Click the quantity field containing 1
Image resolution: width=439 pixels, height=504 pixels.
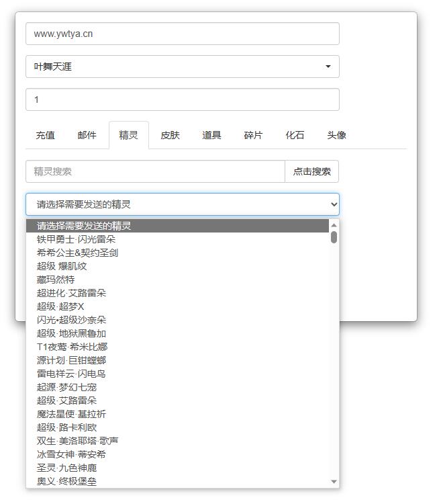(183, 99)
